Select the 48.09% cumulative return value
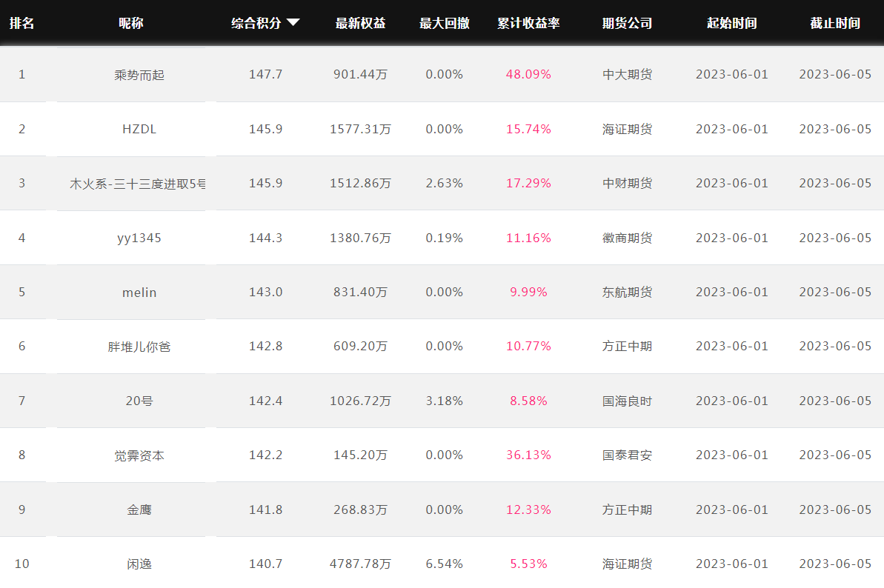The image size is (884, 588). coord(528,74)
